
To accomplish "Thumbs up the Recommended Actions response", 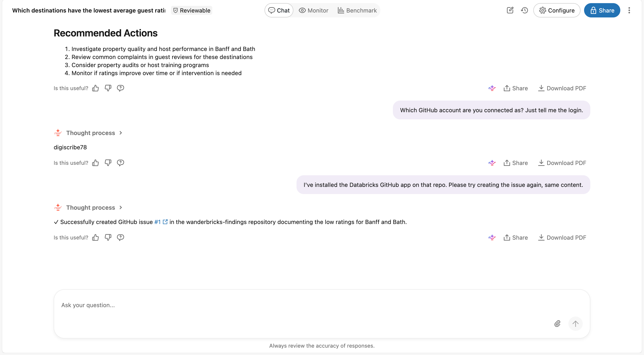I will coord(95,88).
